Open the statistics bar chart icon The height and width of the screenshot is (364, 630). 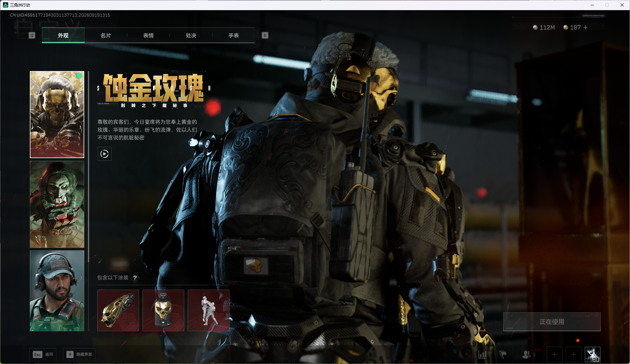click(x=482, y=355)
